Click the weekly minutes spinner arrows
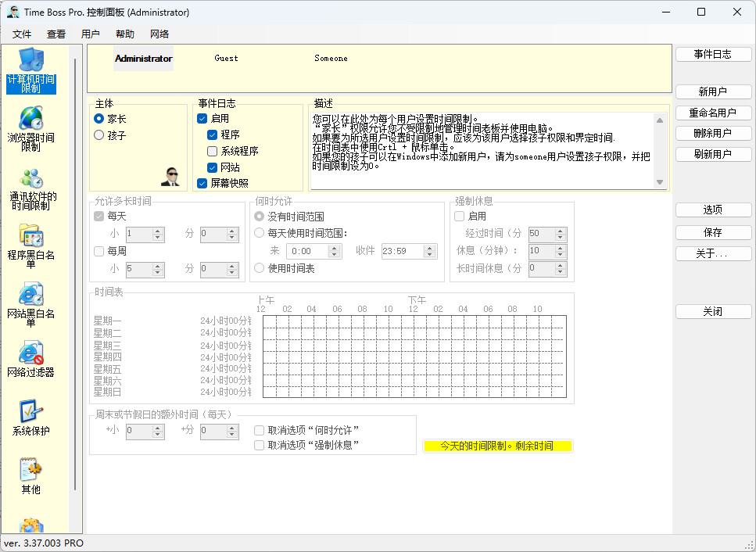756x552 pixels. click(x=232, y=270)
